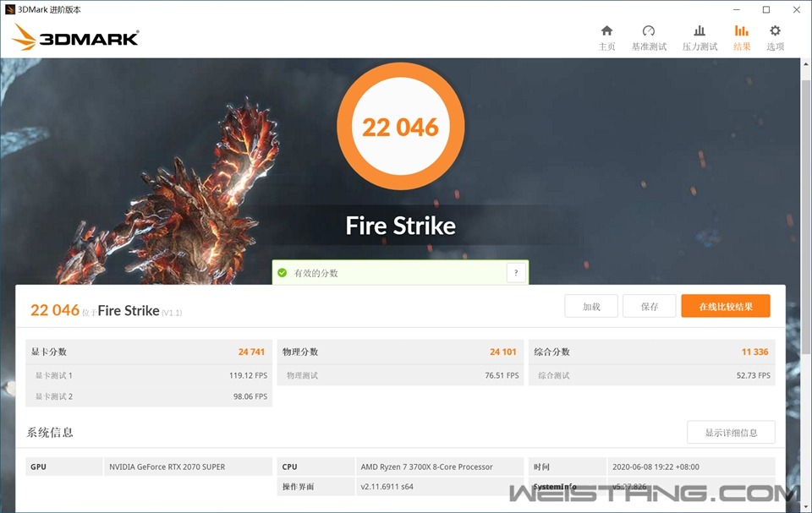Show details with 显示详细信息 button
Screen dimensions: 812x513
click(731, 433)
